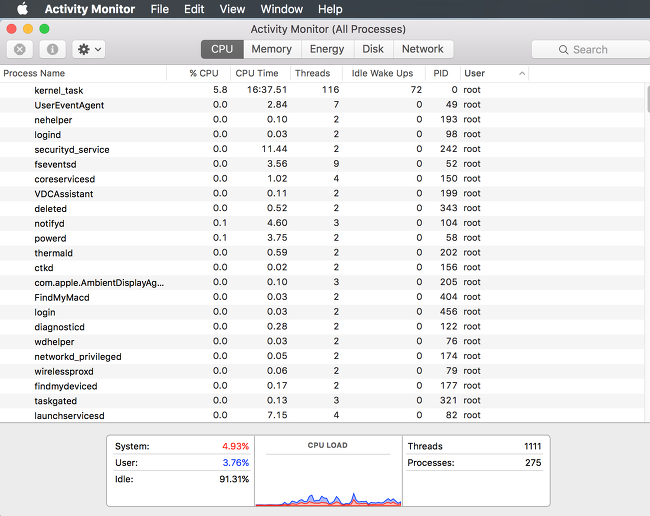Click PID 242 in securityd_service row
The width and height of the screenshot is (650, 516).
pyautogui.click(x=449, y=149)
